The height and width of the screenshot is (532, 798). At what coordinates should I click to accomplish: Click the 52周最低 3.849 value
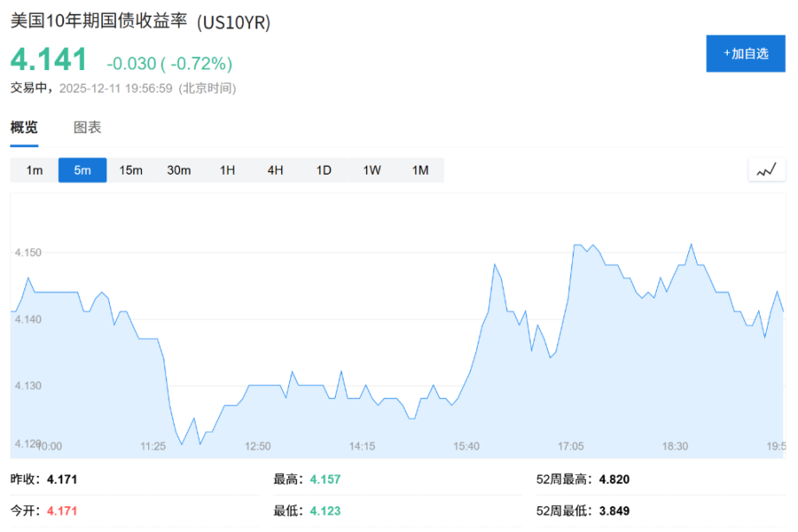tap(614, 510)
